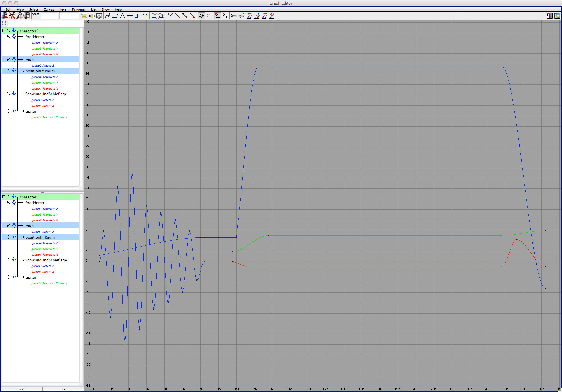This screenshot has width=562, height=392.
Task: Select positionImRaum row in bottom outliner
Action: pyautogui.click(x=40, y=237)
